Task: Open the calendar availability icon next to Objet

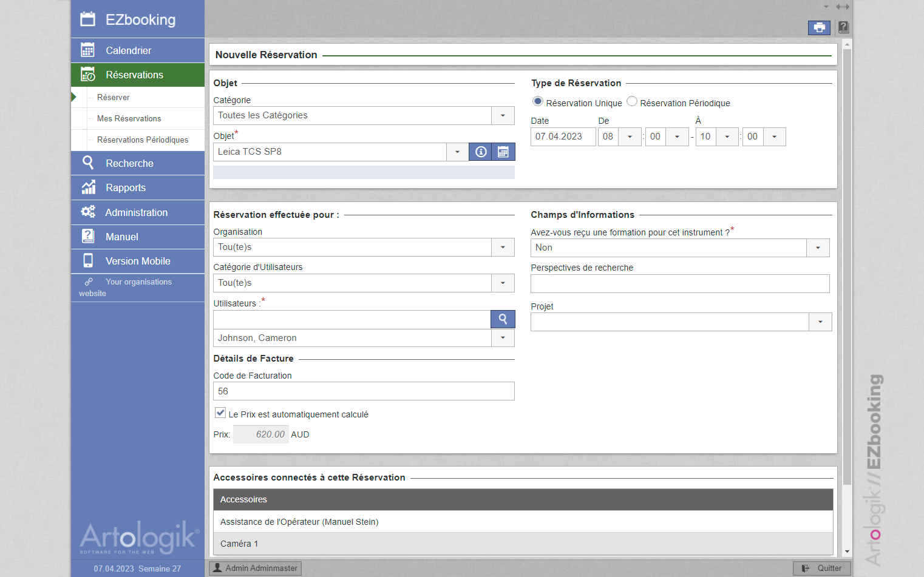Action: tap(503, 152)
